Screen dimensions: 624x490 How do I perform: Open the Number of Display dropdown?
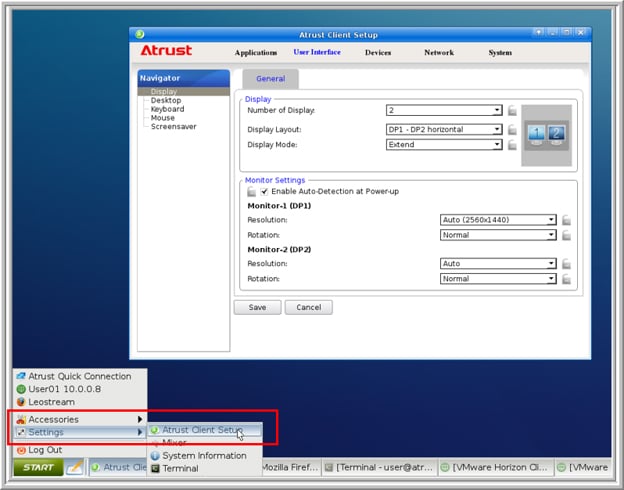point(444,110)
